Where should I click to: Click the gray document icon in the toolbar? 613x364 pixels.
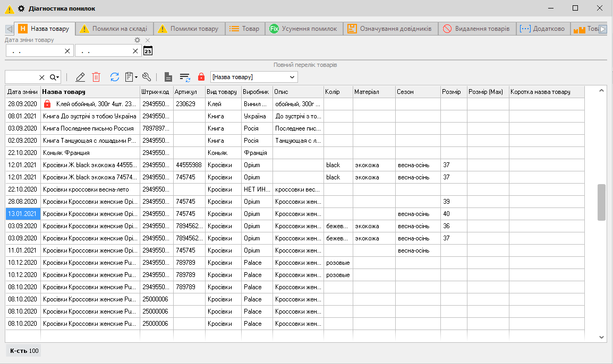pos(168,77)
